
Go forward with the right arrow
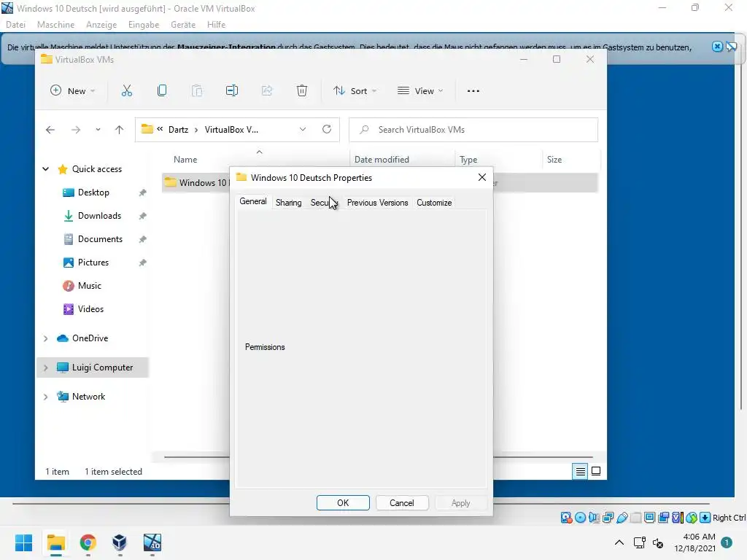point(76,130)
